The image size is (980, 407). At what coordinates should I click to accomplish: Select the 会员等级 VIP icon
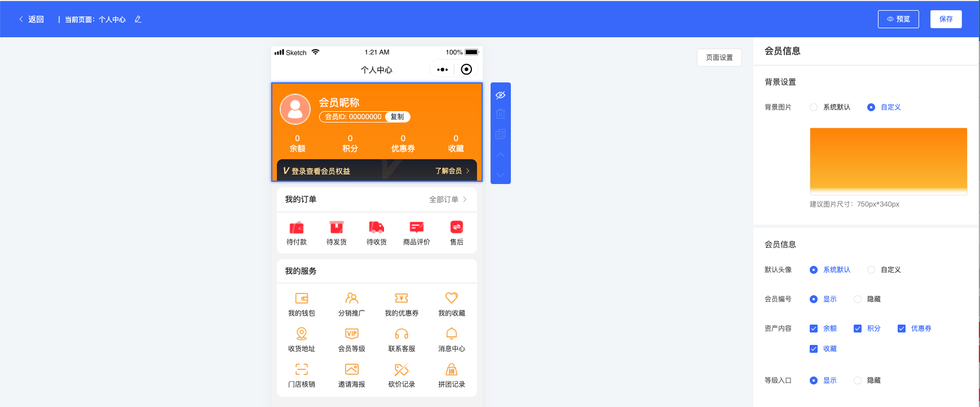coord(351,334)
